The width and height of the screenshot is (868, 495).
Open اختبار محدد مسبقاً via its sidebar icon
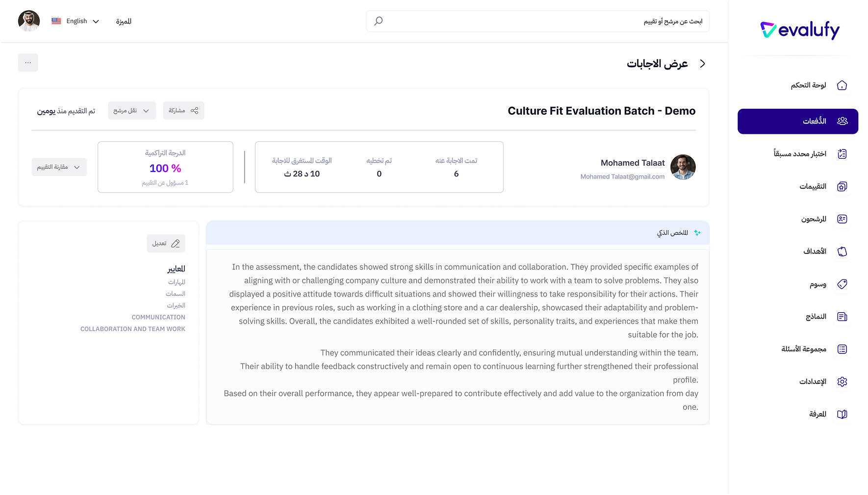pyautogui.click(x=842, y=153)
